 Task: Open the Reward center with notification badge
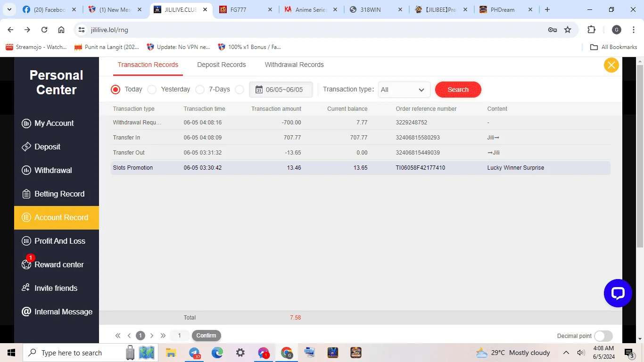coord(57,265)
